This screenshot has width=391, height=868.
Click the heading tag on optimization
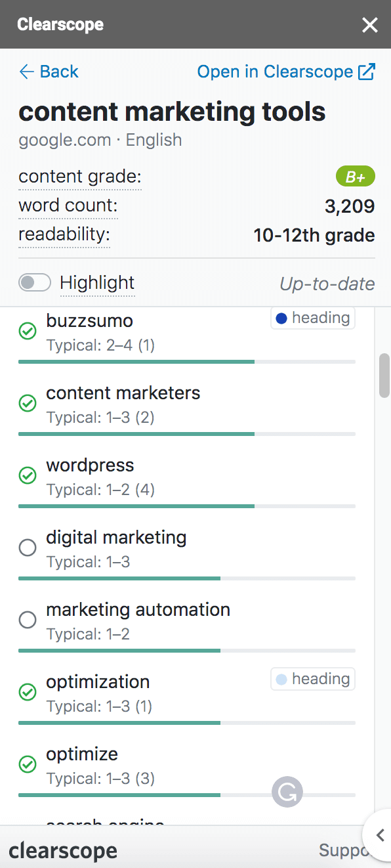point(313,679)
